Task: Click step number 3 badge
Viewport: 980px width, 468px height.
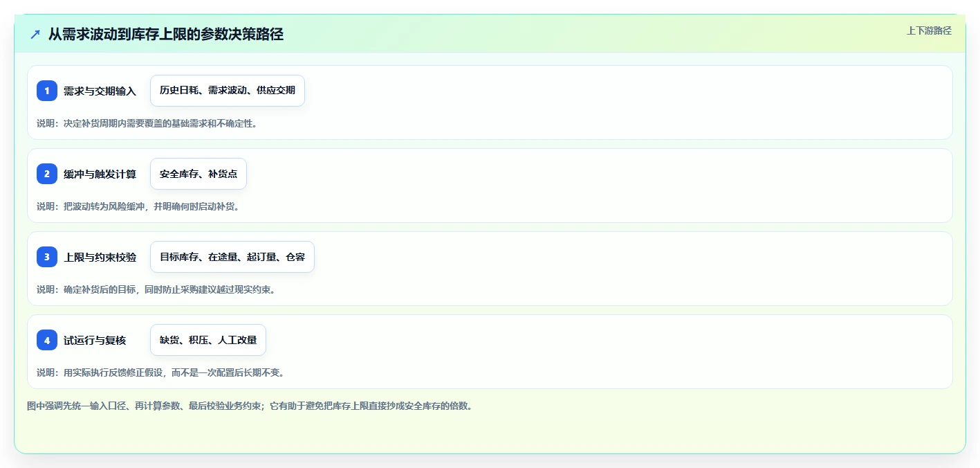Action: click(x=47, y=257)
